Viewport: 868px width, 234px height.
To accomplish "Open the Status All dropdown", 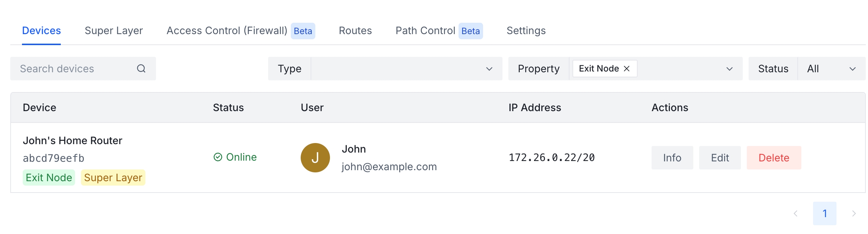I will coord(831,69).
